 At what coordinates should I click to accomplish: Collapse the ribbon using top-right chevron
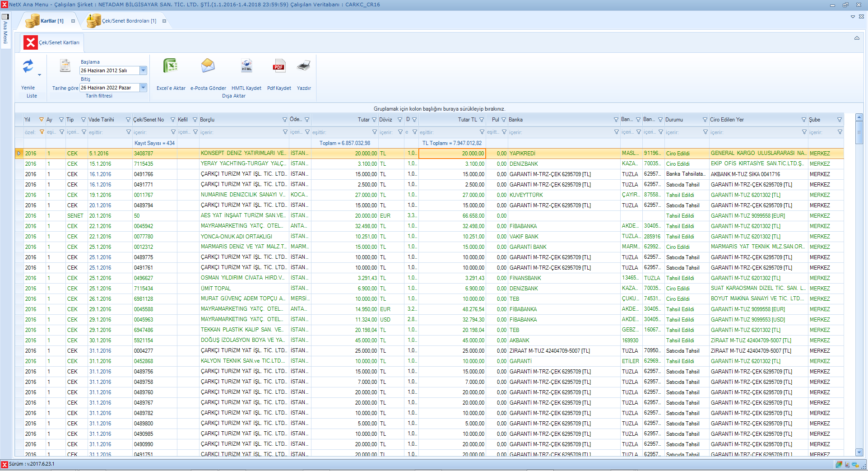856,38
